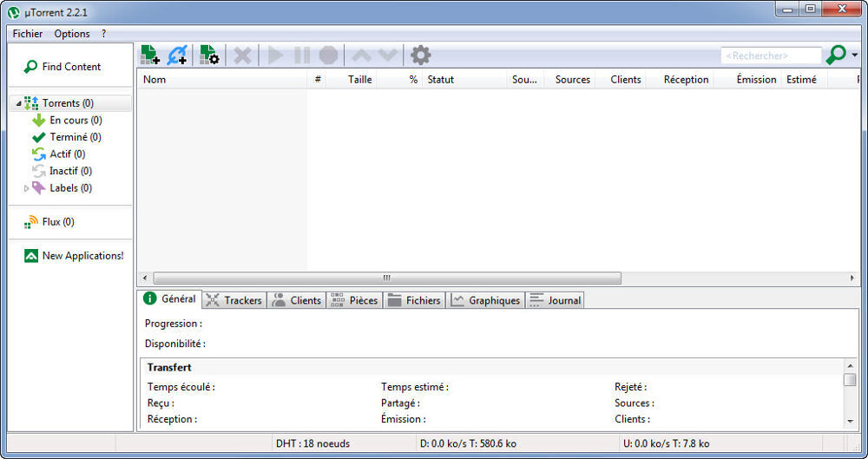This screenshot has width=868, height=459.
Task: Expand the Labels tree node
Action: point(26,188)
